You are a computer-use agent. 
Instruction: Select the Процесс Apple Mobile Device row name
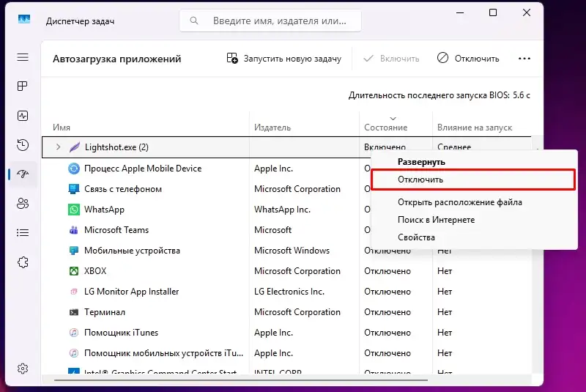point(143,169)
